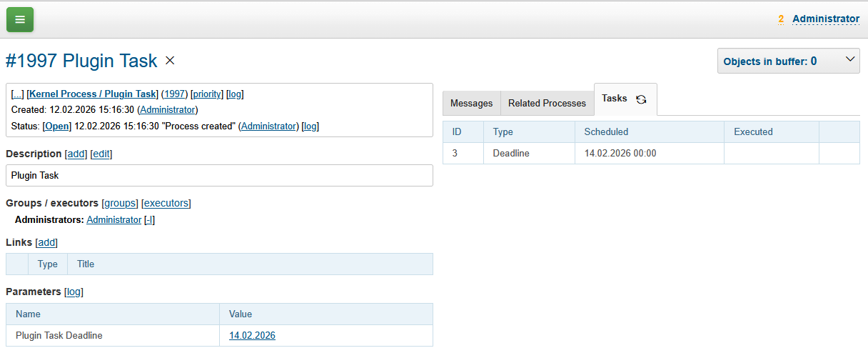This screenshot has height=353, width=868.
Task: Add a description via the add link
Action: click(x=76, y=154)
